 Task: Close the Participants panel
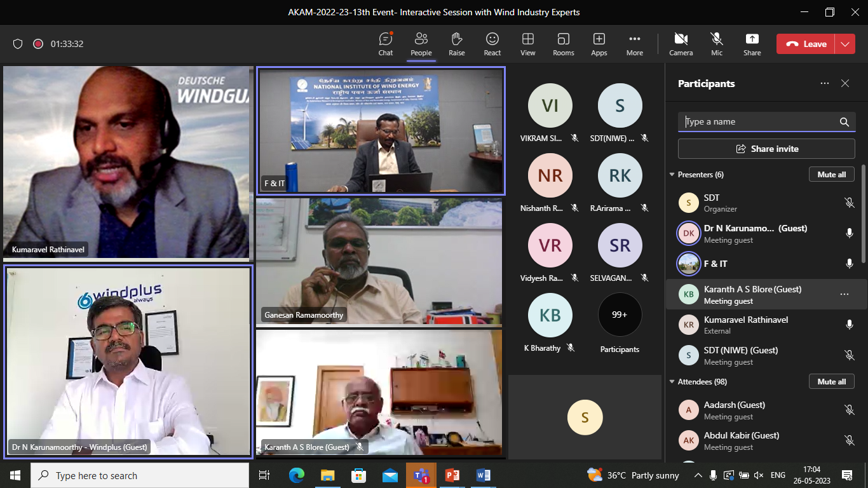click(x=845, y=83)
